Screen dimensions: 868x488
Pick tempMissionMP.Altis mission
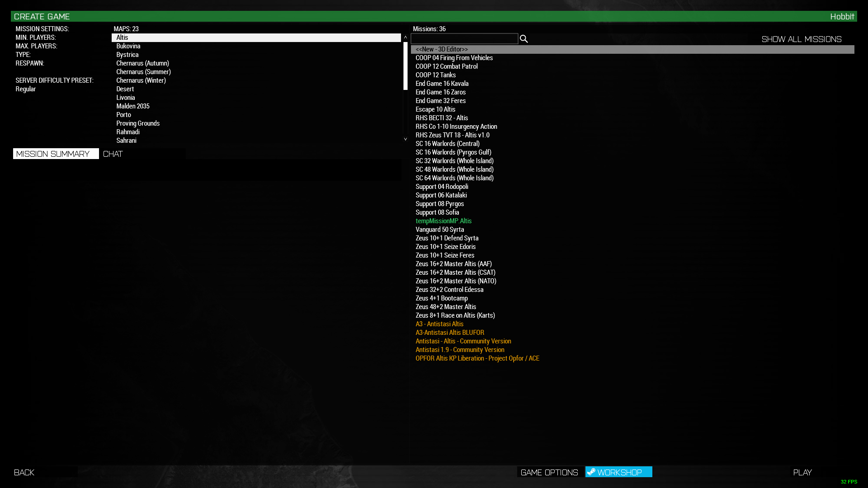click(x=443, y=221)
